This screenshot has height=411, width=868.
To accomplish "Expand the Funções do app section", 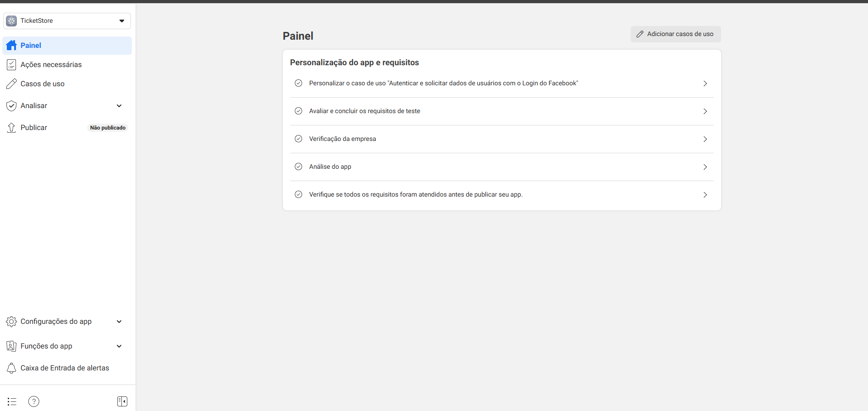I will (x=119, y=346).
